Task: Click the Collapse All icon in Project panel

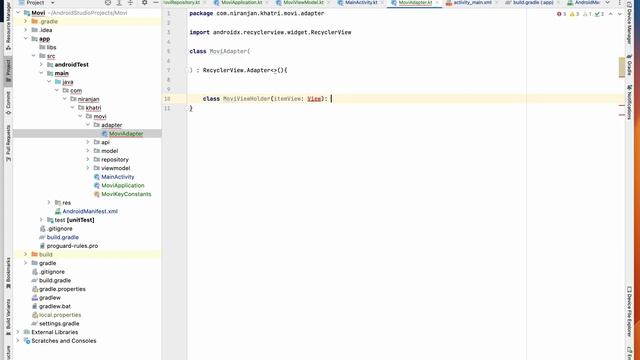Action: (130, 2)
